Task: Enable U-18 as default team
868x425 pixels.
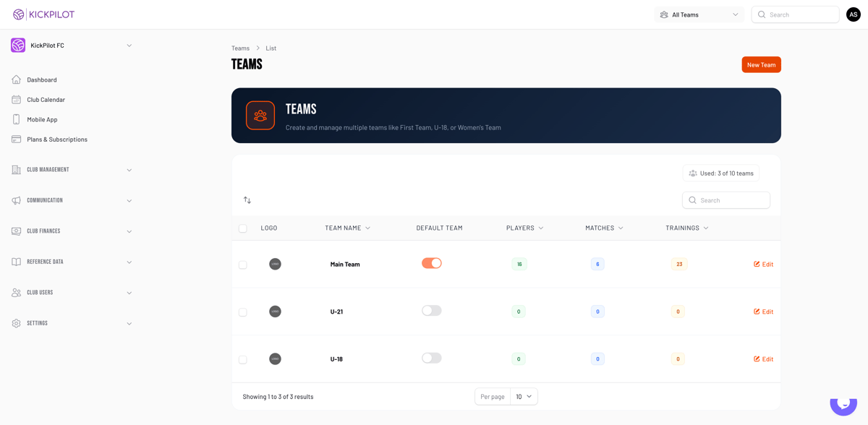Action: tap(431, 358)
